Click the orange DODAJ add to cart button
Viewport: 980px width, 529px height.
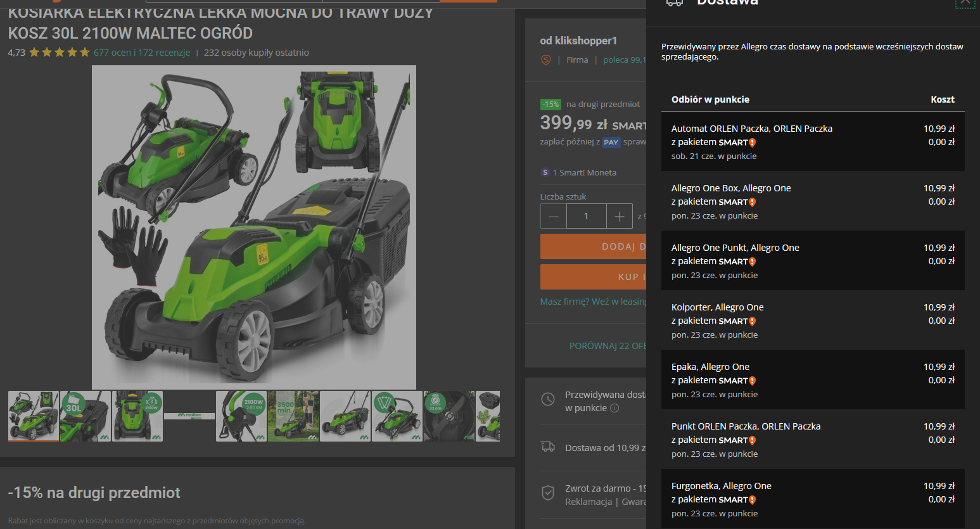click(594, 246)
